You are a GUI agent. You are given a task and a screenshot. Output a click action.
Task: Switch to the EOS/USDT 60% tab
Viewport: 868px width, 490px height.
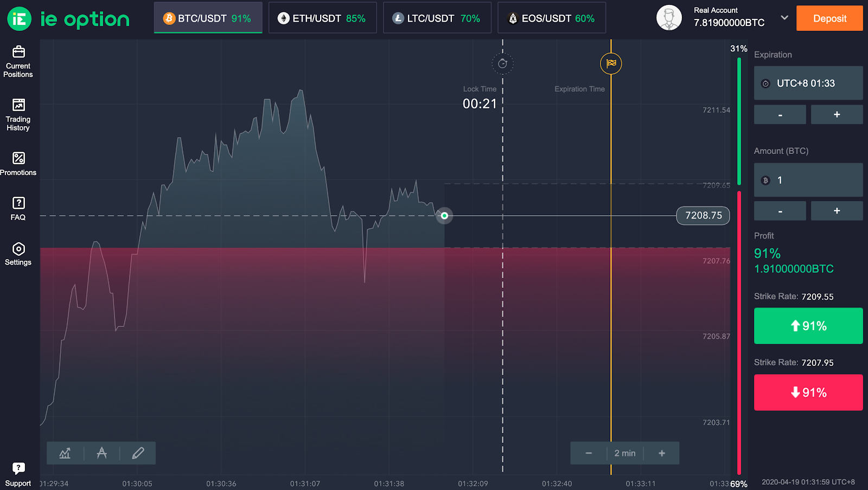click(x=552, y=18)
